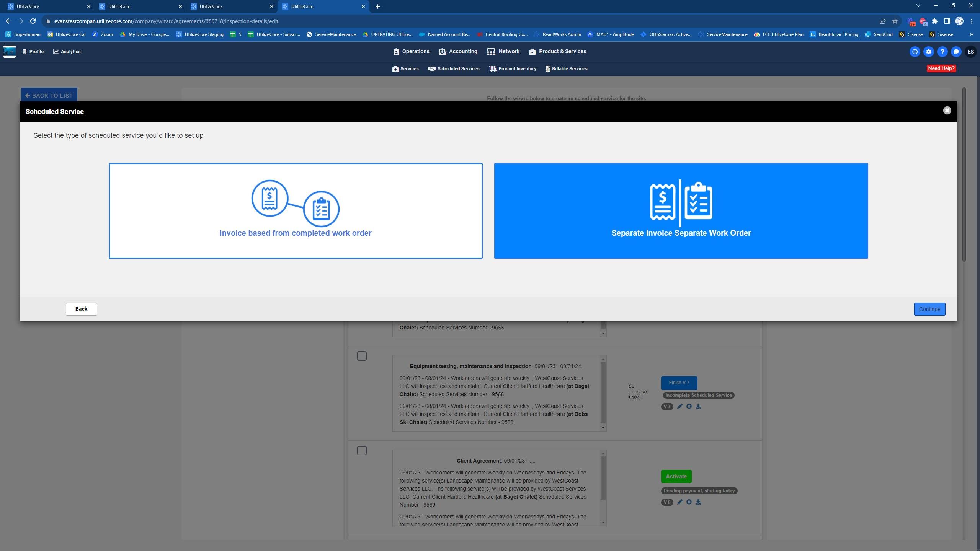Show hidden bookmarks overflow chevron
Viewport: 980px width, 551px height.
tap(971, 34)
